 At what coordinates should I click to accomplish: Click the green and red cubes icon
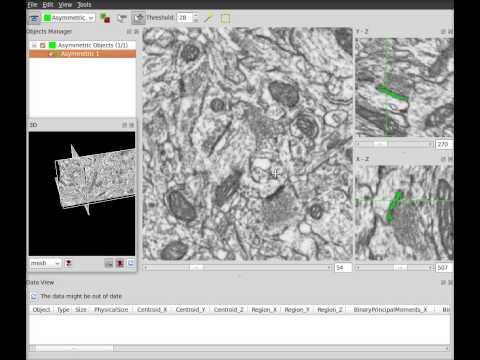click(105, 18)
